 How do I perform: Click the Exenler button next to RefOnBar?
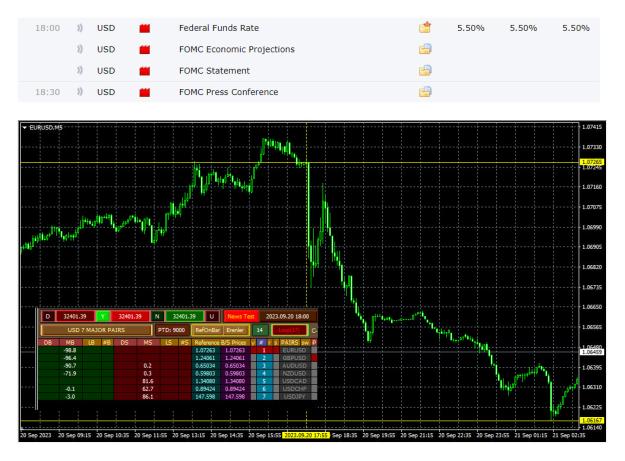[235, 330]
